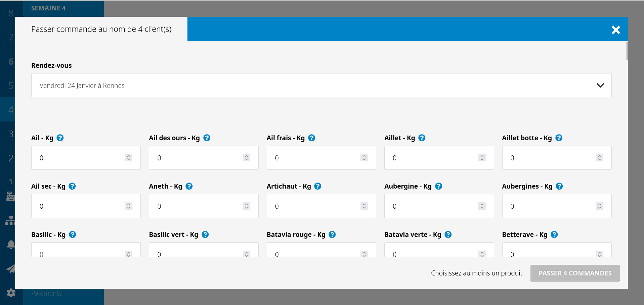The height and width of the screenshot is (305, 644).
Task: Click the Ail frais - Kg quantity field
Action: coord(316,158)
